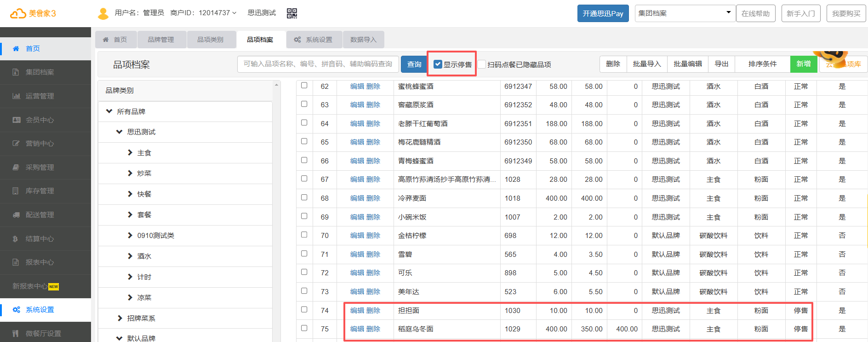Screen dimensions: 868x342
Task: Click the blue 查询 button
Action: [414, 64]
